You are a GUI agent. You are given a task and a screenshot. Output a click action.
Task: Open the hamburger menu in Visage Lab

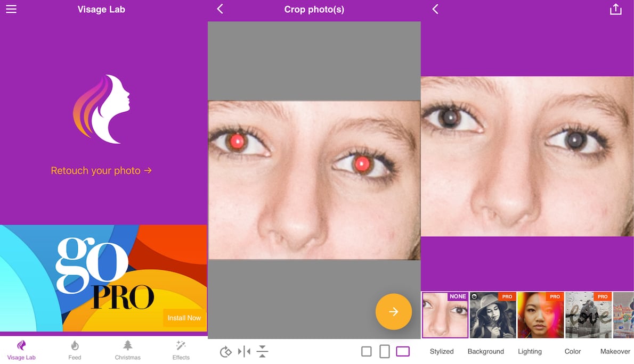pos(11,10)
